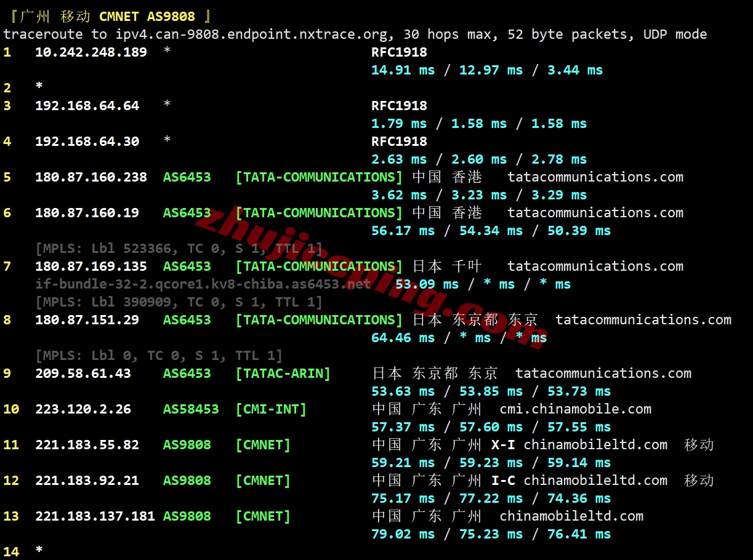753x560 pixels.
Task: Click the [CMNET] tag on hop 12
Action: pos(263,480)
